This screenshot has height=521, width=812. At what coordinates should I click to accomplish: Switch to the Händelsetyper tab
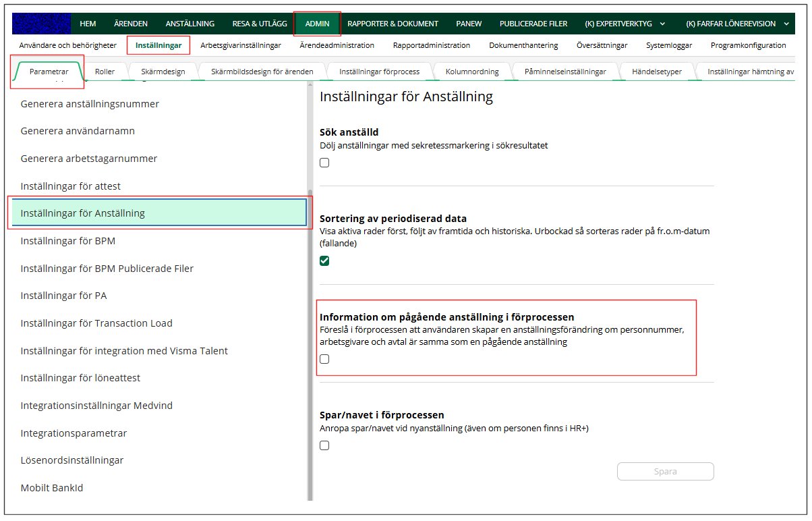(656, 72)
